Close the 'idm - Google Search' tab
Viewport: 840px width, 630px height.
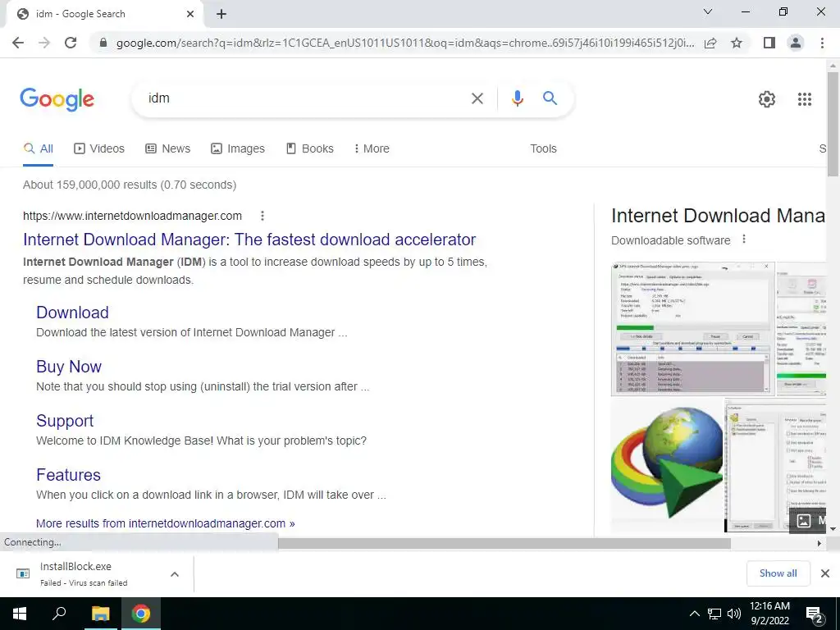(x=190, y=14)
